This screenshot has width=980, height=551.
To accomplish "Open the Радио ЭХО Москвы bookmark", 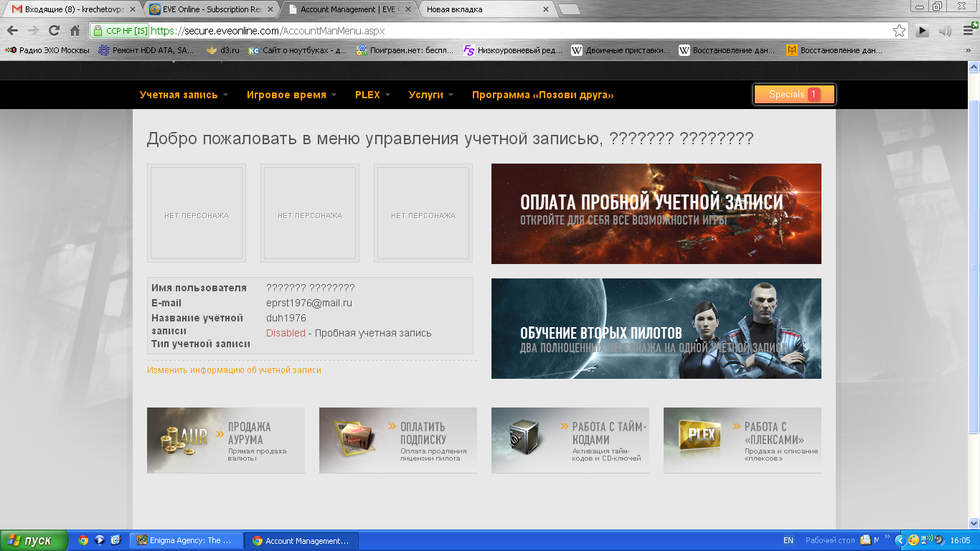I will pyautogui.click(x=48, y=50).
